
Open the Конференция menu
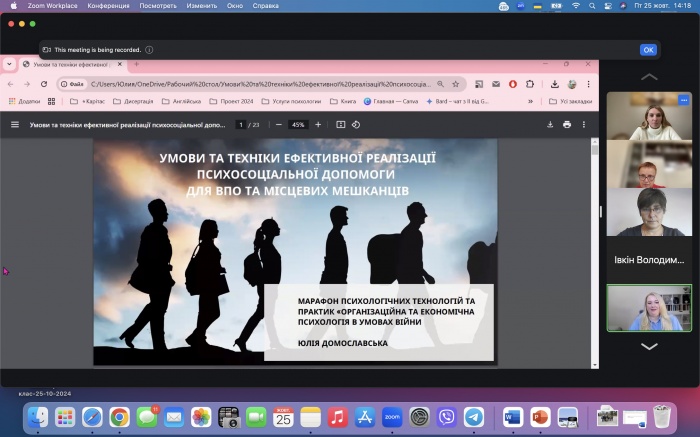click(x=108, y=6)
